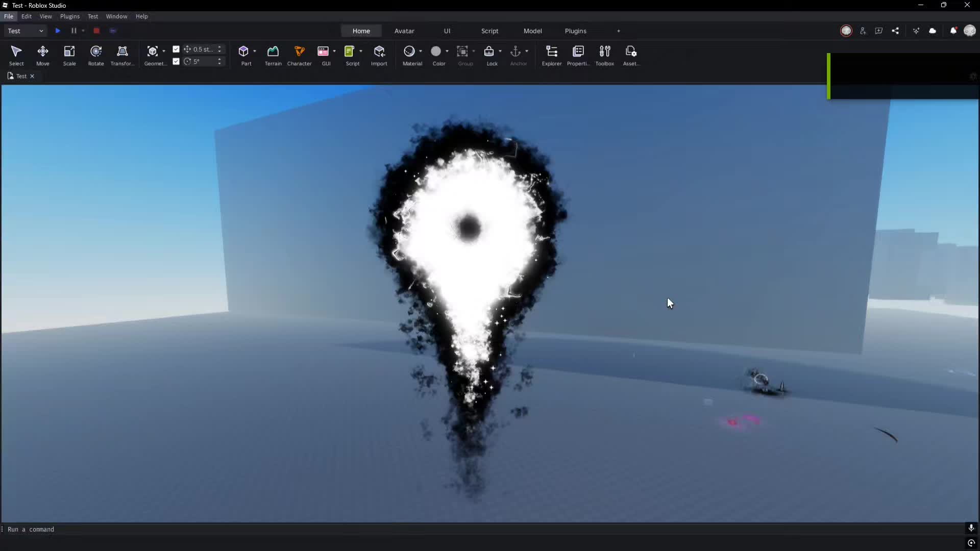Open the Window menu
The width and height of the screenshot is (980, 551).
117,16
